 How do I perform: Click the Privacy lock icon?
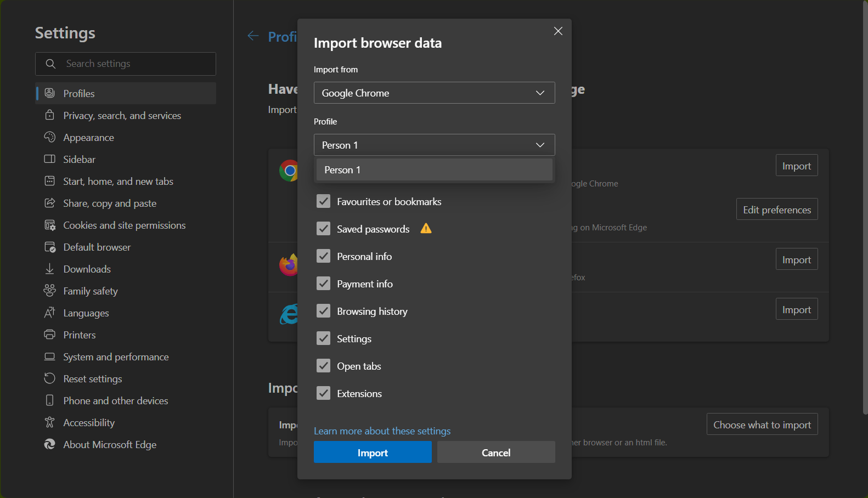coord(49,115)
